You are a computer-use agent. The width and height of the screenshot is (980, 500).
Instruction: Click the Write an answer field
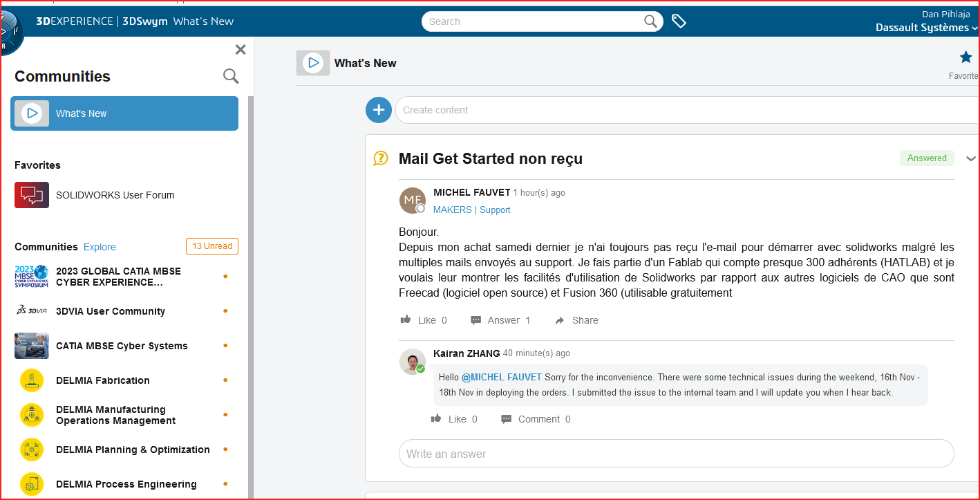click(x=677, y=454)
